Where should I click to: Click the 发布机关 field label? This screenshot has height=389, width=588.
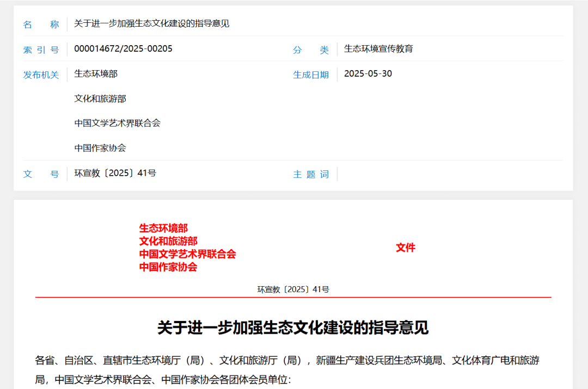coord(41,75)
